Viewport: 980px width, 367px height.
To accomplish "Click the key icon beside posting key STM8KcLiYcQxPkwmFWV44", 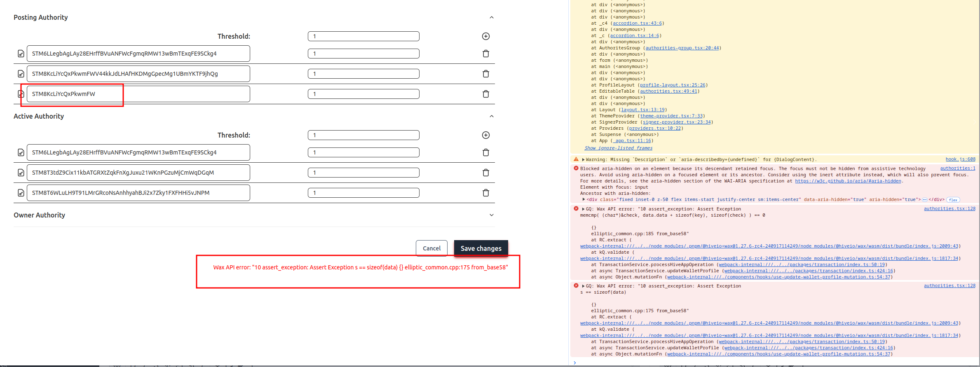I will coord(21,74).
